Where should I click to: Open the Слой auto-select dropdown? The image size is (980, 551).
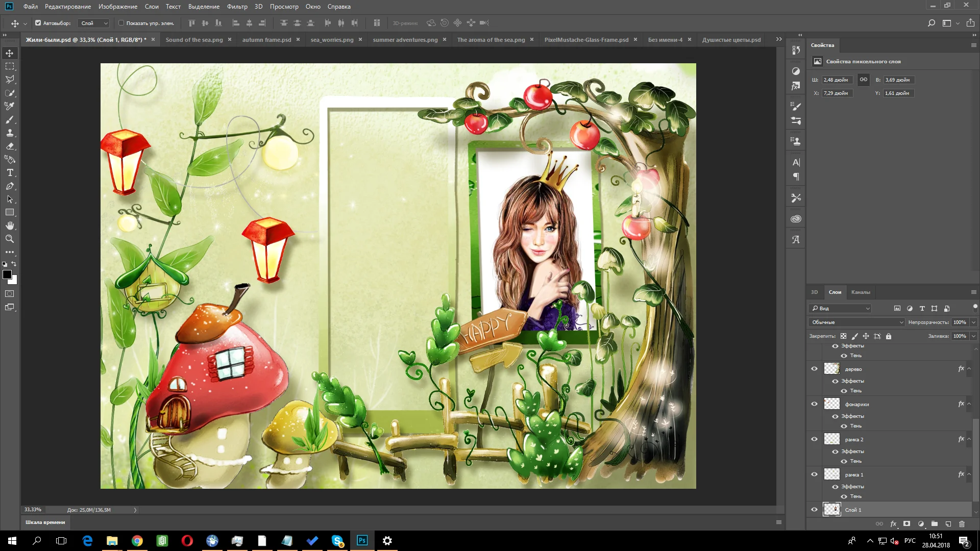[94, 23]
